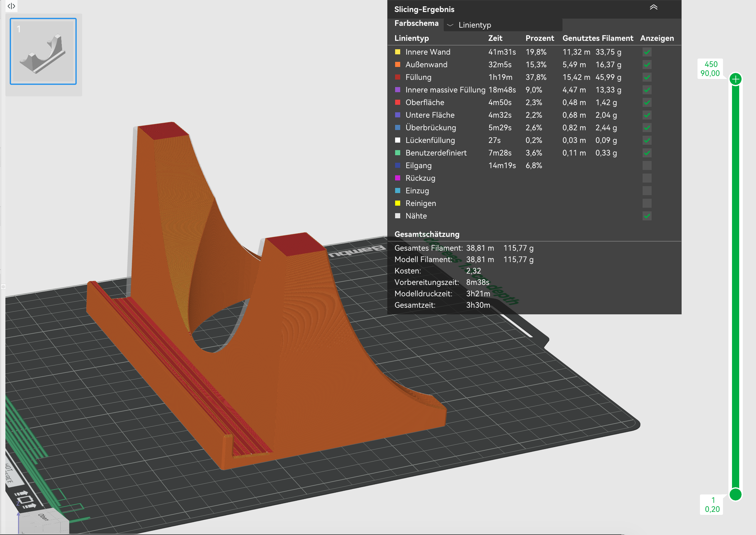Click the Füllung time value 1h19m
Image resolution: width=756 pixels, height=535 pixels.
pos(500,77)
